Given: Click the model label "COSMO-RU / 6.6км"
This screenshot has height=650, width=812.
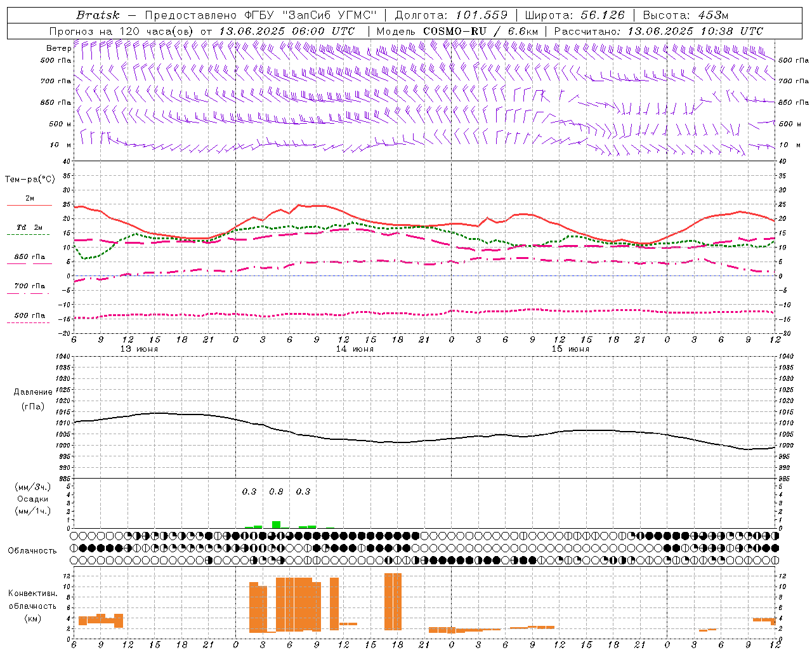Looking at the screenshot, I should pos(481,31).
